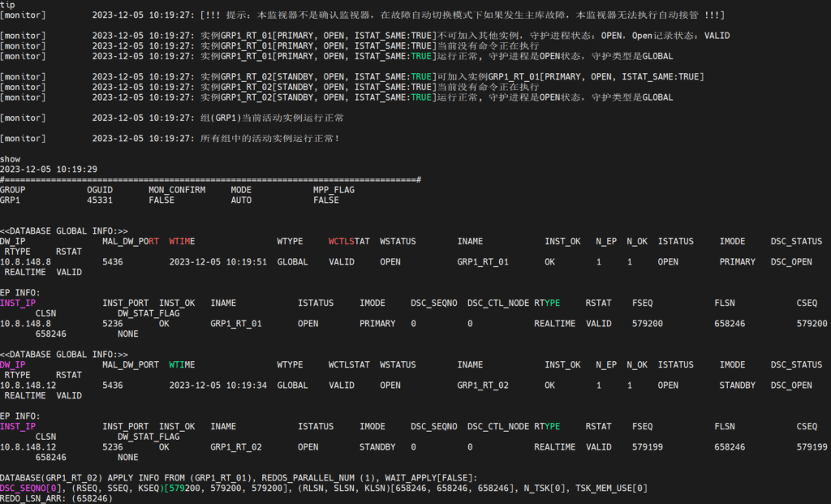Click the '所有组中的活动实例运行正常' message
The image size is (831, 504).
click(x=270, y=139)
